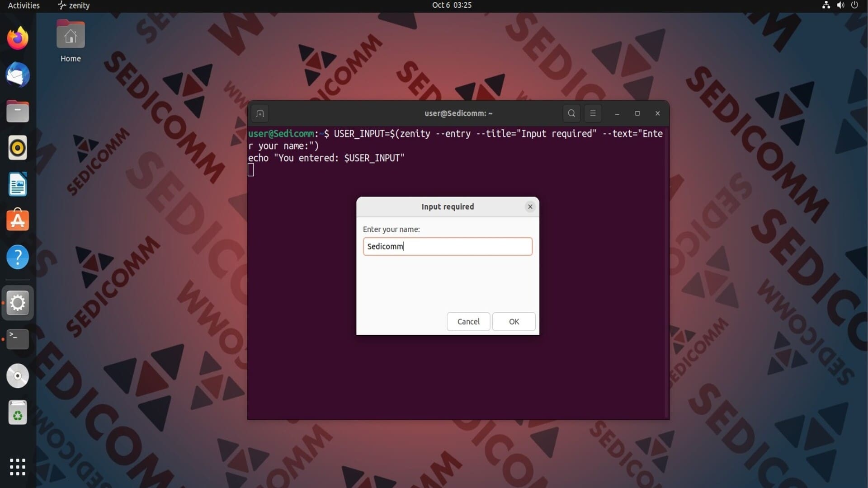Open a new terminal tab icon

tap(260, 113)
